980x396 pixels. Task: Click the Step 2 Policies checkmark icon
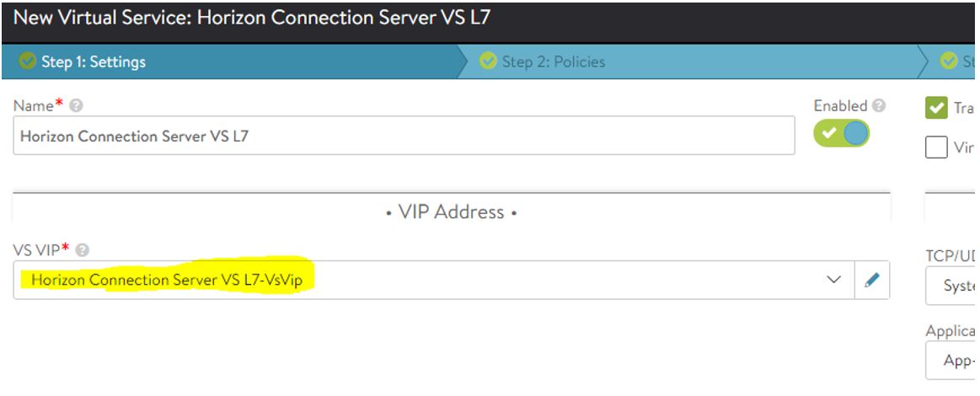pyautogui.click(x=488, y=61)
